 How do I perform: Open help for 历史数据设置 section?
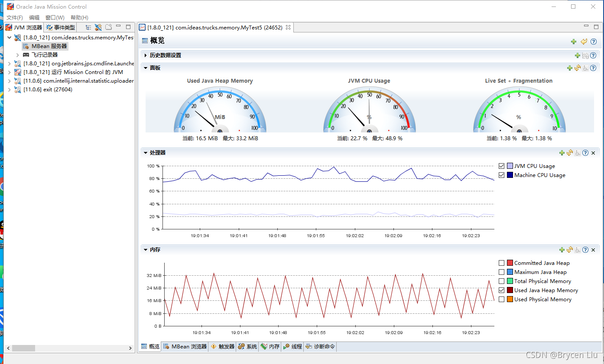(593, 55)
